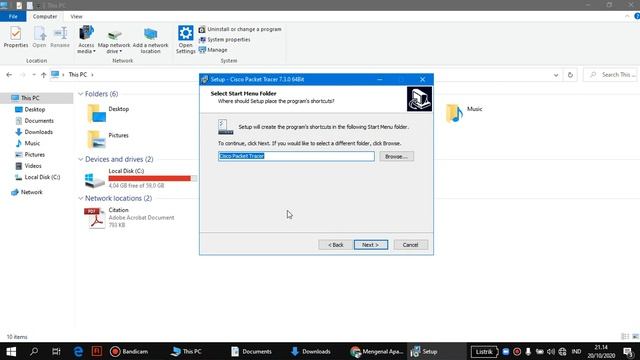Select the Music folder icon
The width and height of the screenshot is (640, 360).
pos(454,113)
